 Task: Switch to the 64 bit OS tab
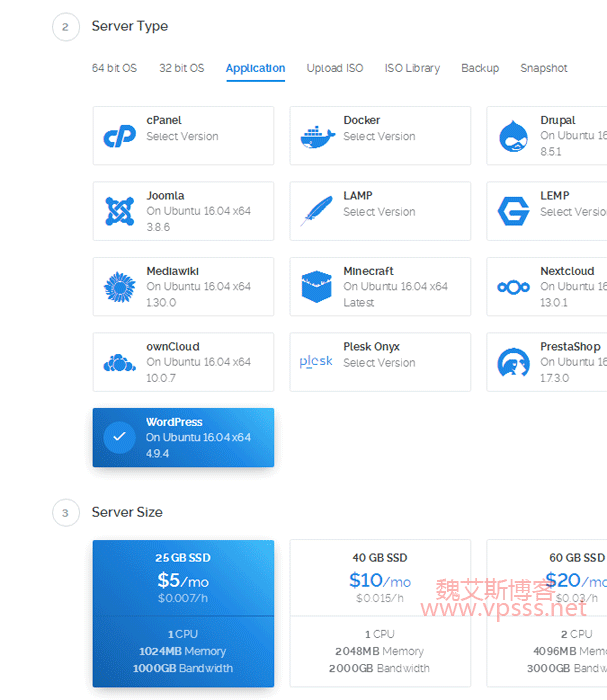(114, 68)
